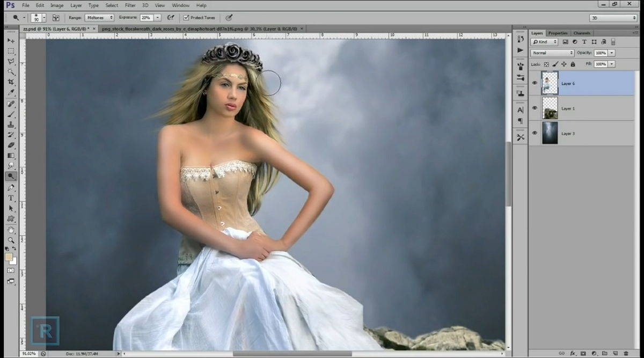Open the Range Midtones dropdown

99,18
